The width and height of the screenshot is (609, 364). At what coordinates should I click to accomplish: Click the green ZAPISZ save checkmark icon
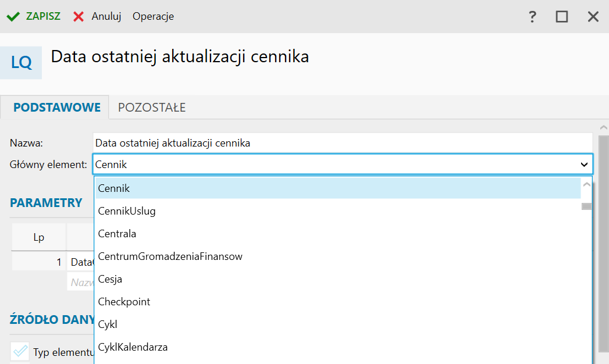point(13,16)
